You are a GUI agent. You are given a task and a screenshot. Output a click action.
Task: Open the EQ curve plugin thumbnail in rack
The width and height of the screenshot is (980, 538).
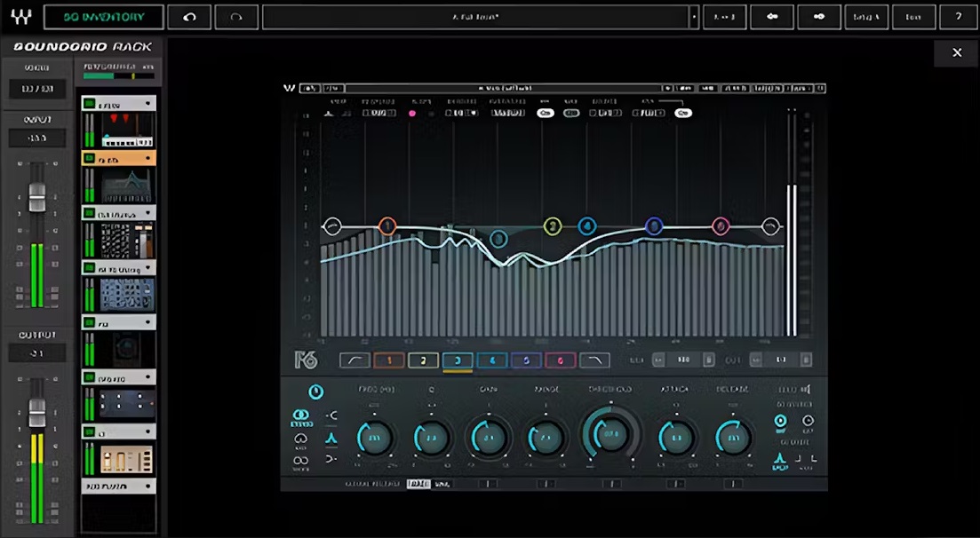pyautogui.click(x=128, y=185)
